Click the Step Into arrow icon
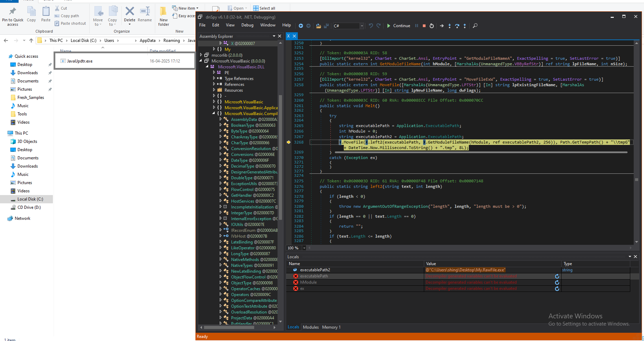 (x=449, y=26)
